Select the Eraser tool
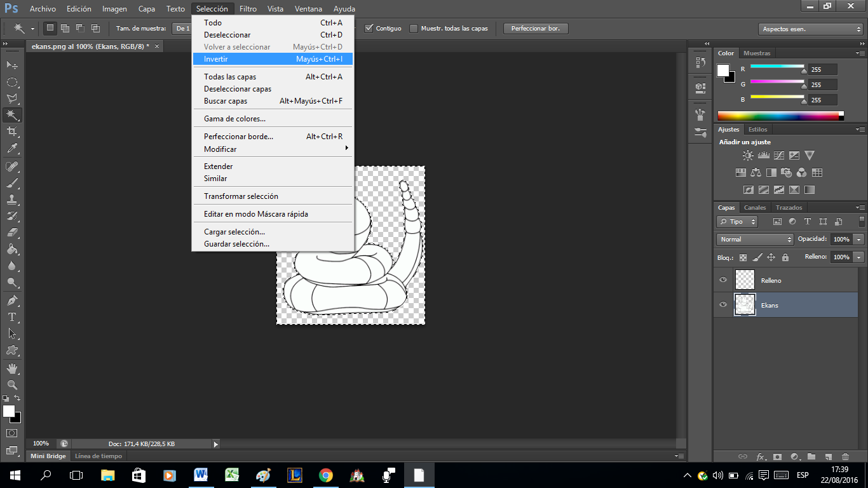 [x=12, y=233]
